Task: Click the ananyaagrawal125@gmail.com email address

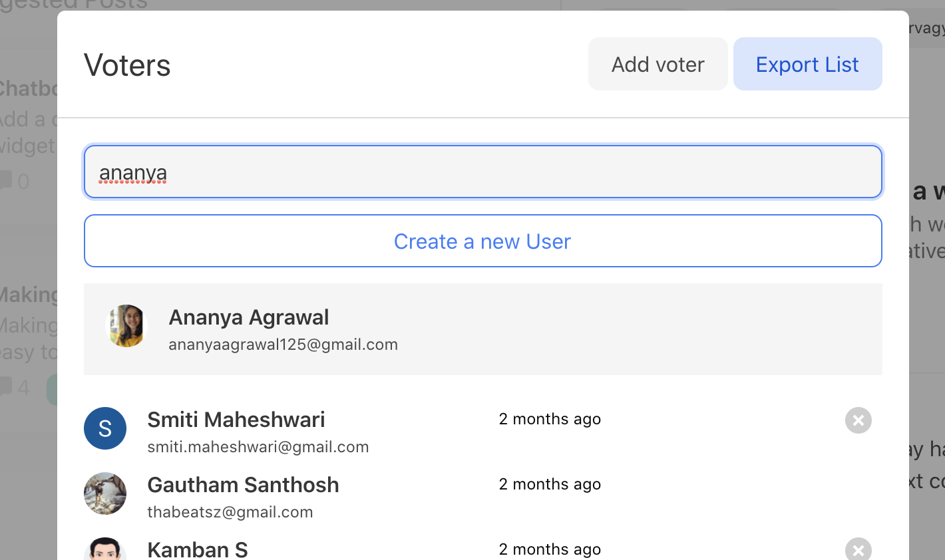Action: (x=283, y=345)
